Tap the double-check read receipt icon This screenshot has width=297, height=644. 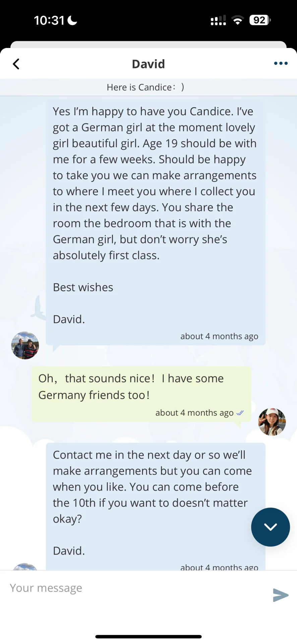240,413
